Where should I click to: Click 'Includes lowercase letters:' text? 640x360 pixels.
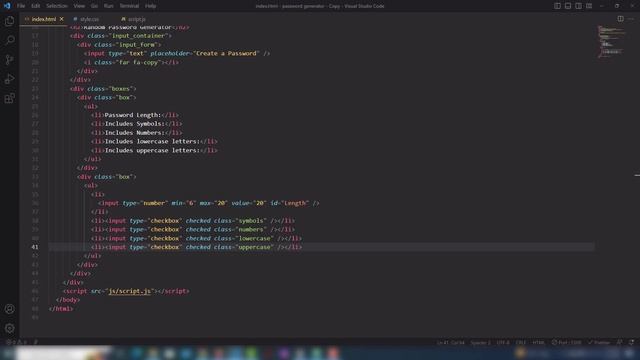tap(152, 141)
